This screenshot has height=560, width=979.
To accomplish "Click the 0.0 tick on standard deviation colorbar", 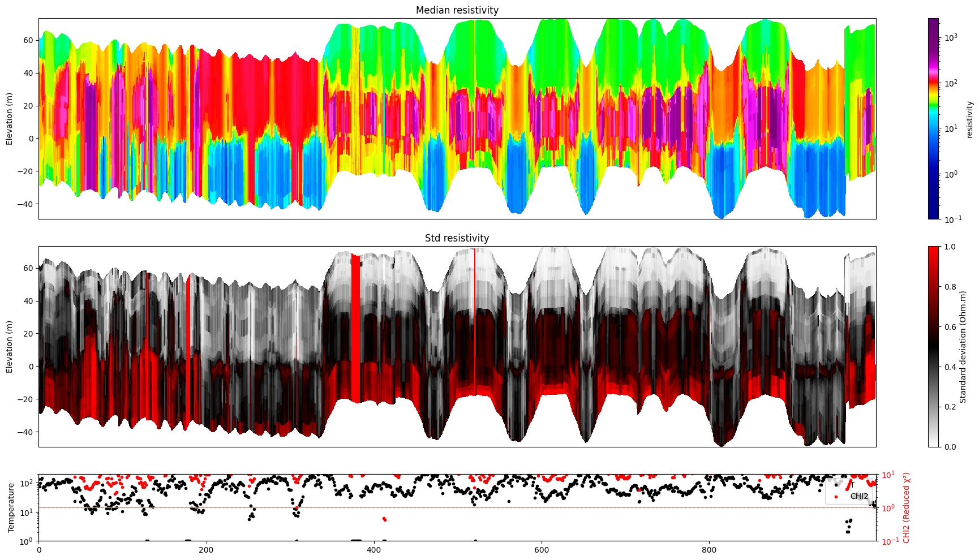I will (950, 447).
